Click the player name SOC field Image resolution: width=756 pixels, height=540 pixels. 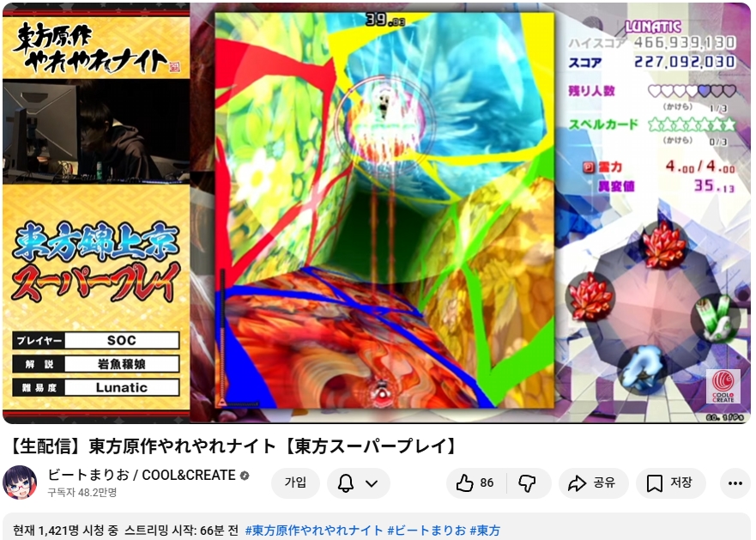[122, 340]
